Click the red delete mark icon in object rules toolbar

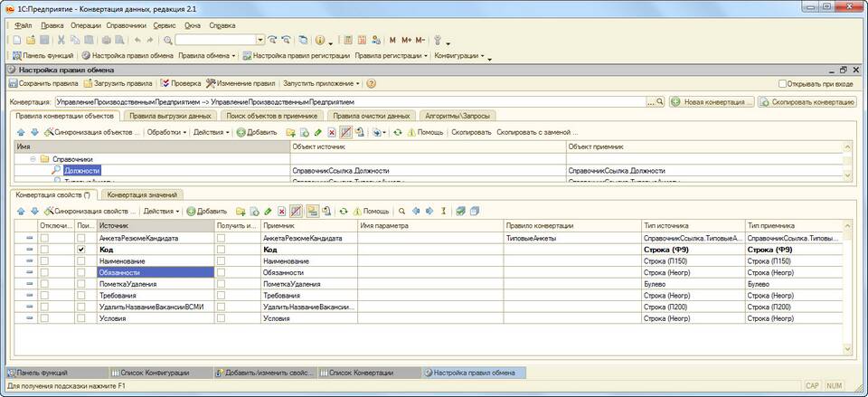(x=332, y=133)
